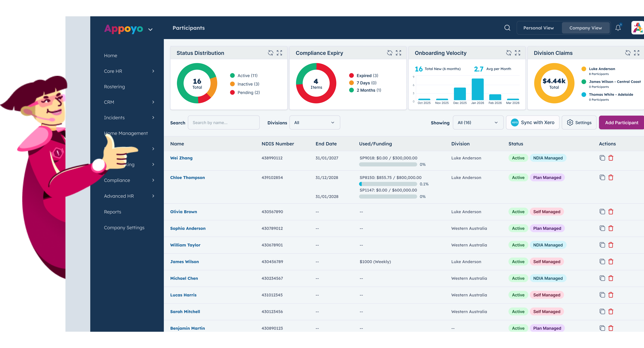644x348 pixels.
Task: Open the Divisions dropdown
Action: click(314, 123)
